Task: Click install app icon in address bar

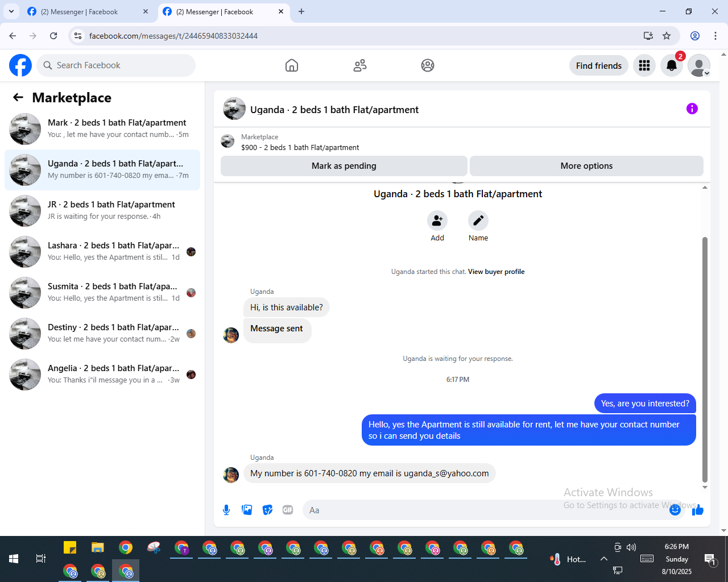Action: click(648, 36)
